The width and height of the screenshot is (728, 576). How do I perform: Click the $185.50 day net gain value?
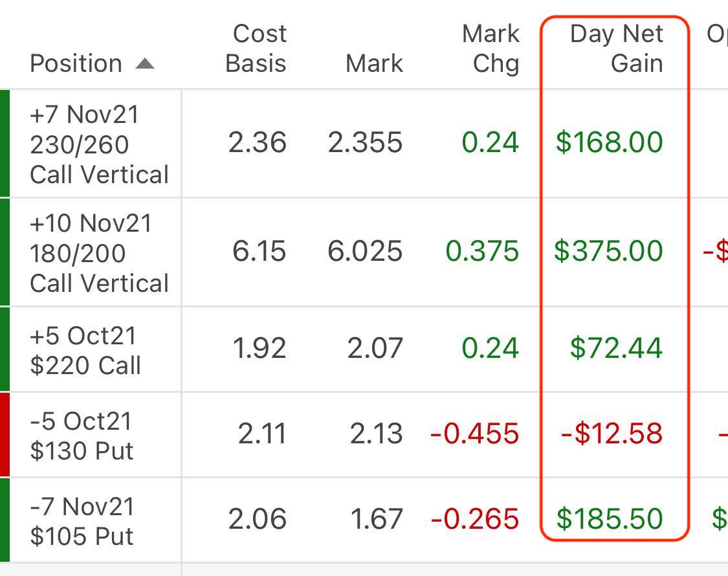click(x=610, y=519)
